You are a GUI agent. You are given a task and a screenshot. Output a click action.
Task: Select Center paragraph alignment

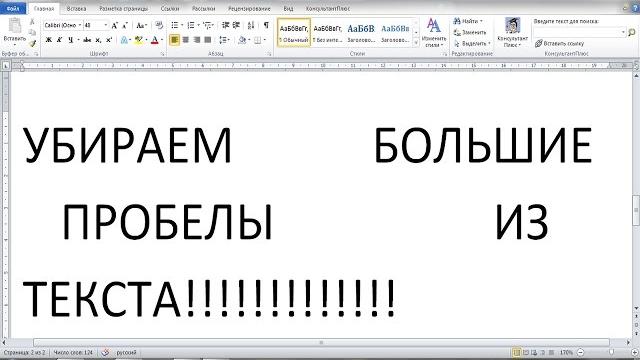186,40
